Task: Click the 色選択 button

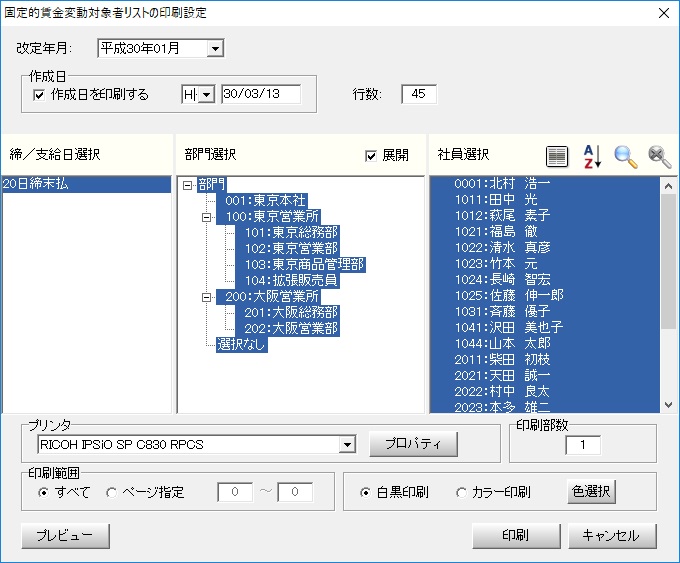Action: click(591, 491)
